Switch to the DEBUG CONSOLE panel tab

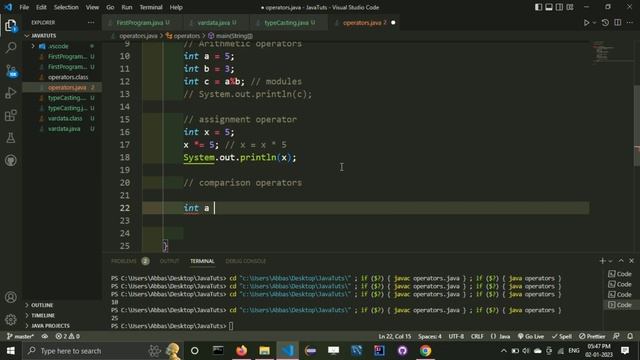245,261
